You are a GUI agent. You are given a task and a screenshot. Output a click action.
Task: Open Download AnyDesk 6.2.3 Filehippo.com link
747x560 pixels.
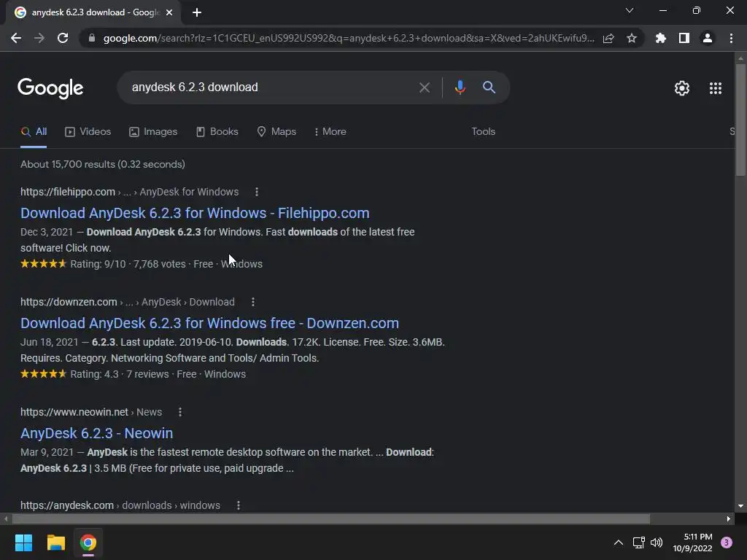tap(195, 213)
